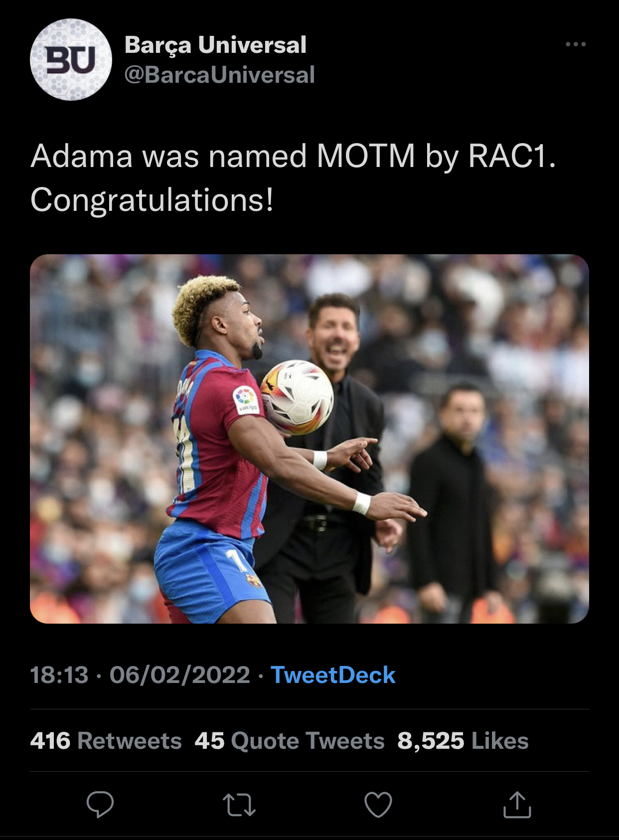
Task: Click the Barça Universal display name
Action: pos(215,45)
